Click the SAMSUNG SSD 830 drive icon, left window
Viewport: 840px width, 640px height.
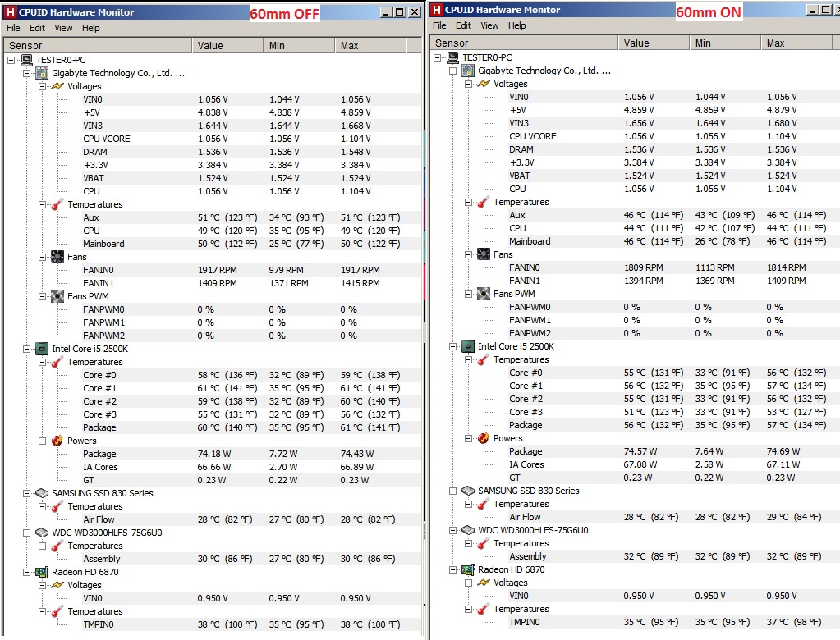click(42, 493)
